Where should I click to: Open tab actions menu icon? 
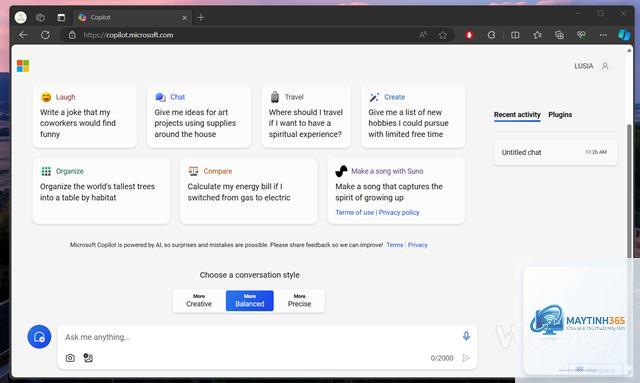click(61, 17)
